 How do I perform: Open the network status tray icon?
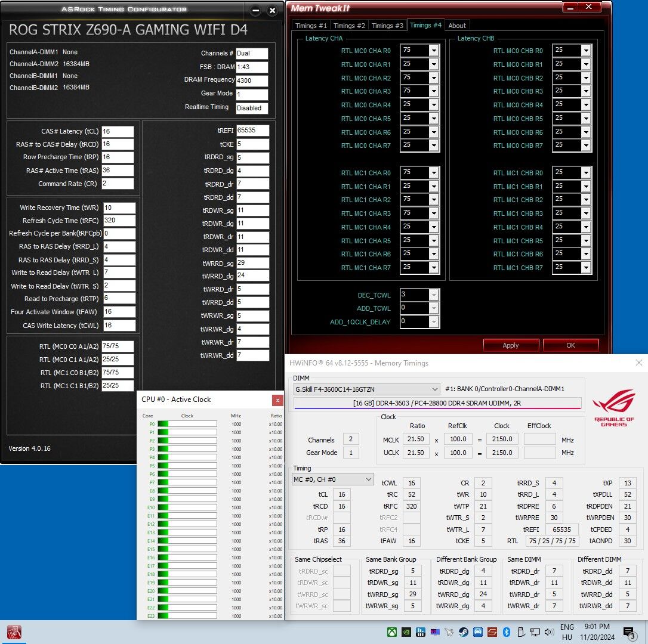pyautogui.click(x=535, y=632)
